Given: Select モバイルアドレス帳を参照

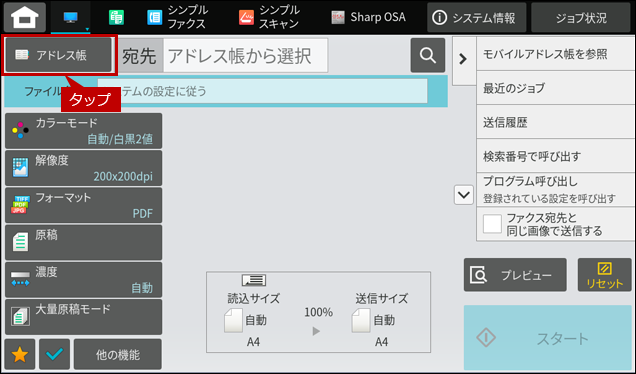Looking at the screenshot, I should pos(555,54).
